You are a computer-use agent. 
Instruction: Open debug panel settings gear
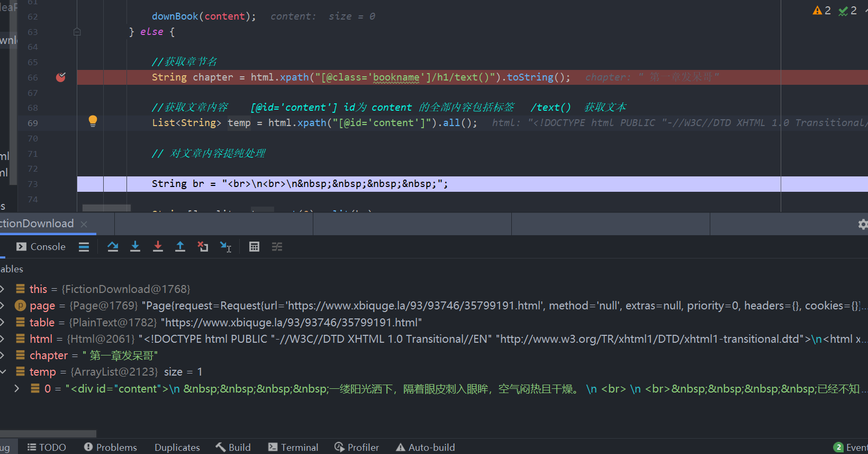pyautogui.click(x=863, y=224)
